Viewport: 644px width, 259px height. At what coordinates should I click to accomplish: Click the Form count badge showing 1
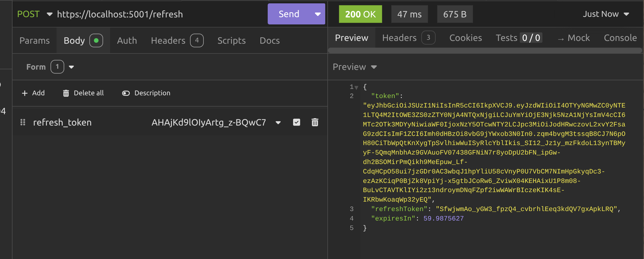(57, 67)
